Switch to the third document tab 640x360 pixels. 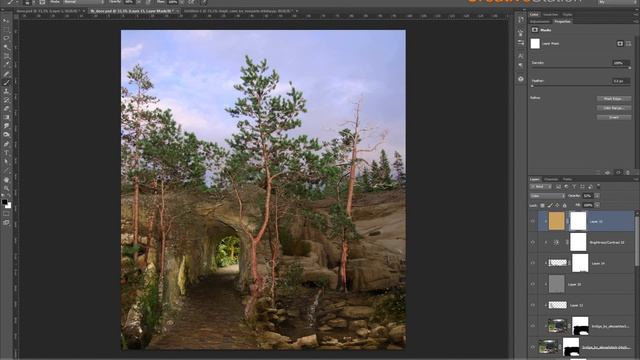pos(241,11)
